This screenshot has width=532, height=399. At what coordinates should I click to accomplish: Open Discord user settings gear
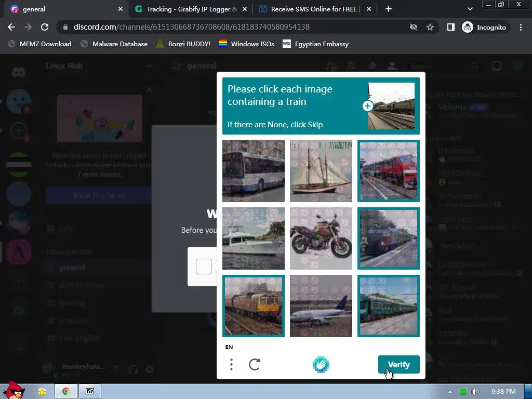point(149,369)
